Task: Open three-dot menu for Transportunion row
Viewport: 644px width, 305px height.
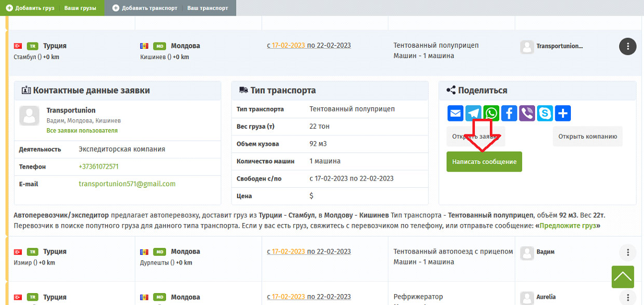Action: click(627, 46)
